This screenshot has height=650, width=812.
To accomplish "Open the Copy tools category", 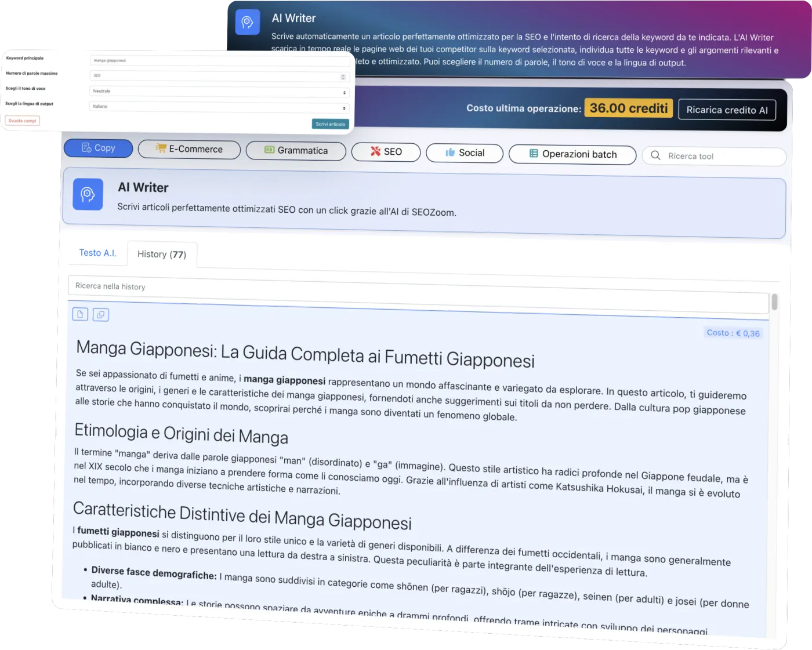I will pyautogui.click(x=99, y=148).
